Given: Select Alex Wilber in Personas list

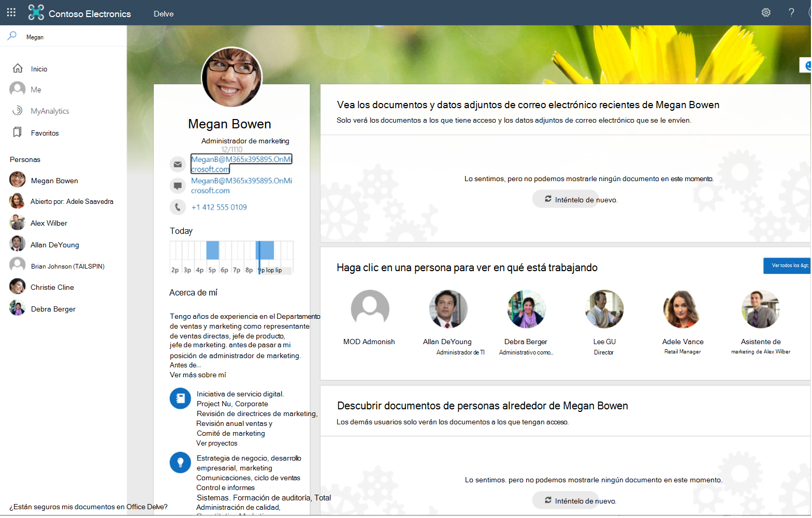Looking at the screenshot, I should point(49,223).
